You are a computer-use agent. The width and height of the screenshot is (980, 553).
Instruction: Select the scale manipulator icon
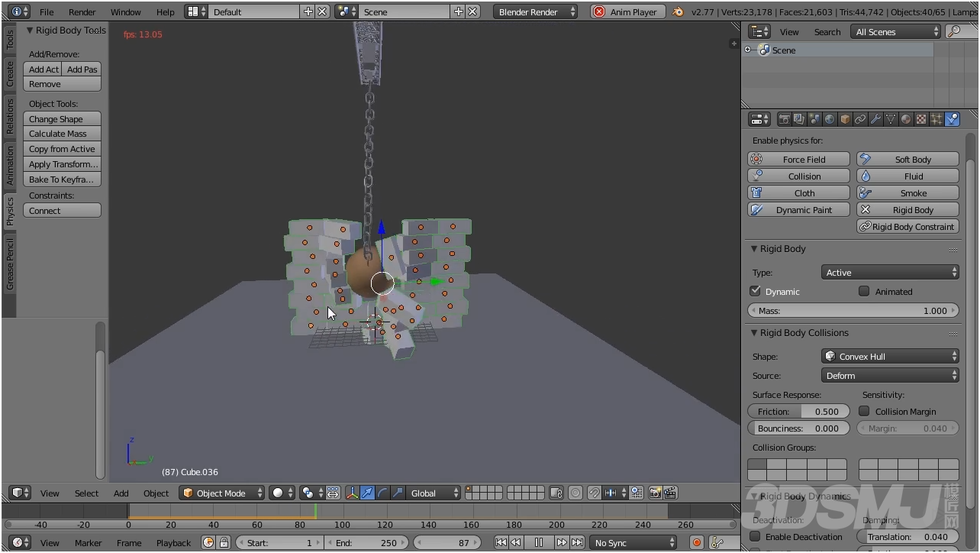[x=397, y=493]
